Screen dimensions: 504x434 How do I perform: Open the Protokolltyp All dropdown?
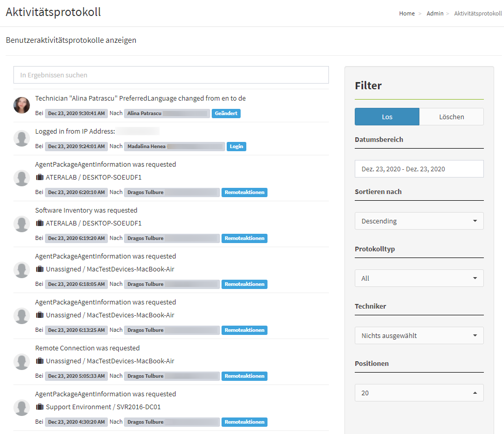coord(419,278)
